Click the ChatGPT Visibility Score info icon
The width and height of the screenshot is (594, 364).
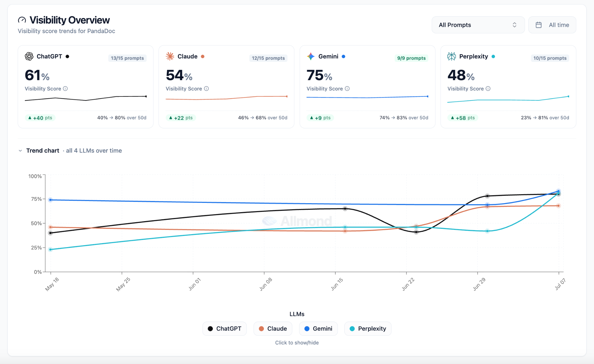(x=65, y=89)
